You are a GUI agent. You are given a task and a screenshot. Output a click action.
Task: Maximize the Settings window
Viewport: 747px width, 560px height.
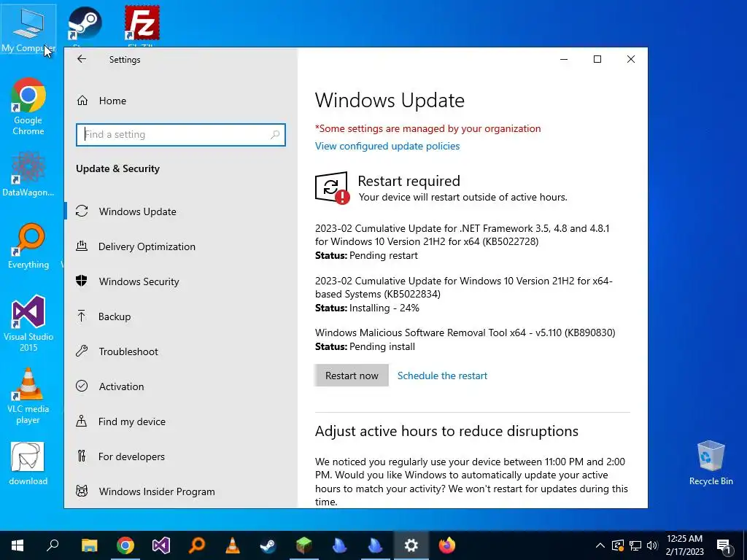click(597, 59)
